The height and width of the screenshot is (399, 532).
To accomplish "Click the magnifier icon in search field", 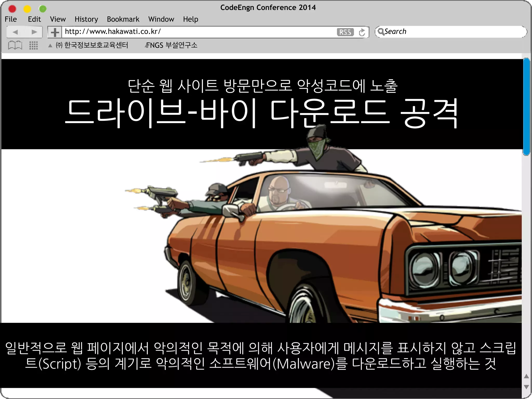I will (x=381, y=32).
